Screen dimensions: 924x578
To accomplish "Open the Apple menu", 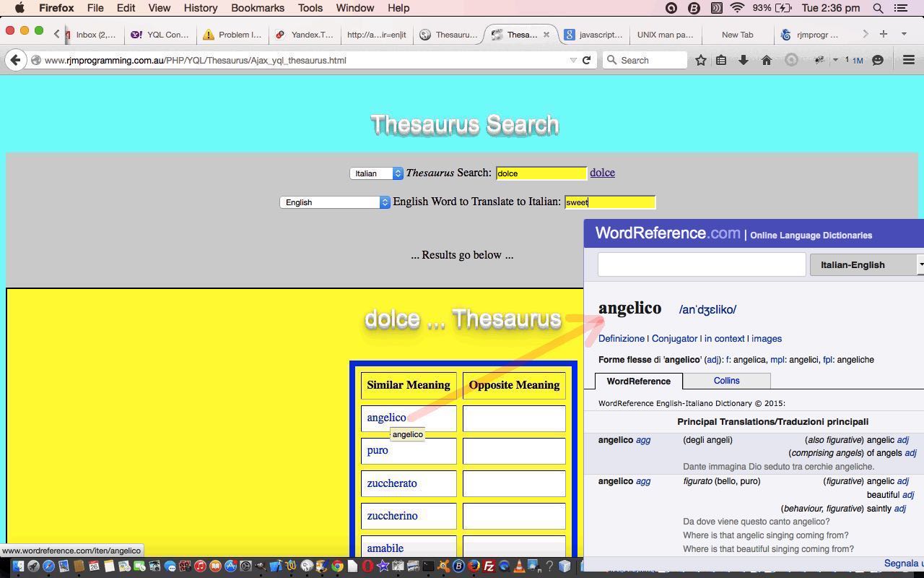I will (19, 8).
